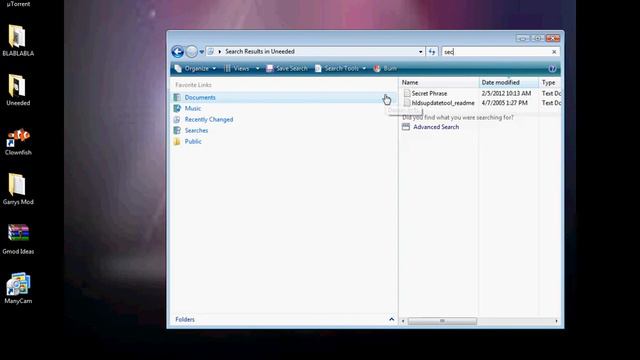Open Documents in Favorite Links

[x=200, y=97]
